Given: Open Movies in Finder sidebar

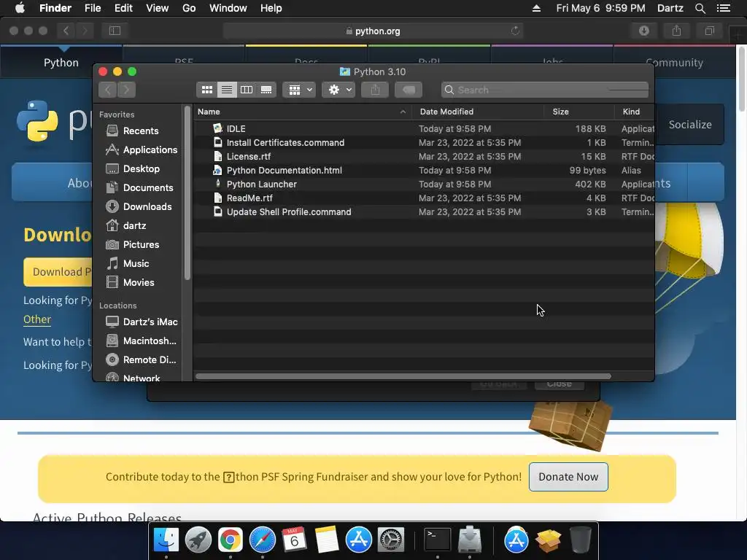Looking at the screenshot, I should [138, 282].
